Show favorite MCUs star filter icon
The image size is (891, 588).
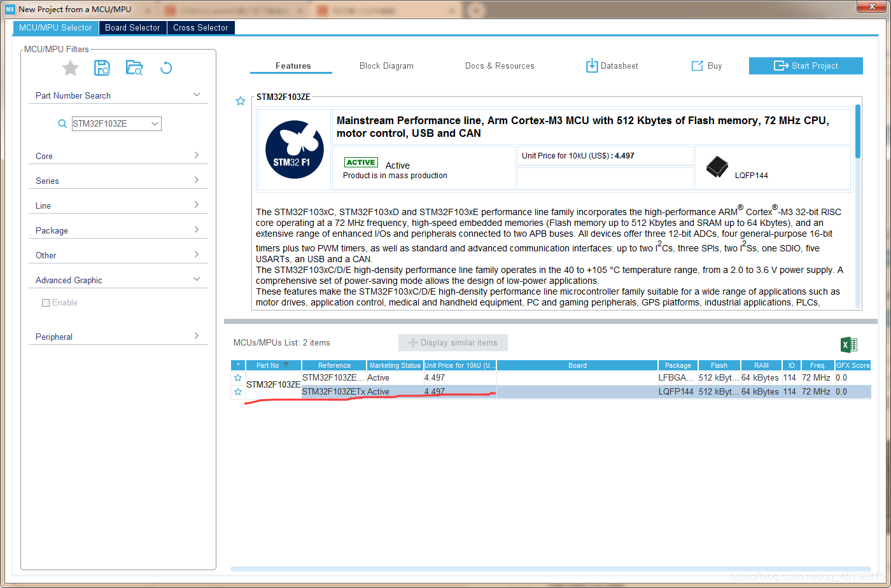(70, 68)
